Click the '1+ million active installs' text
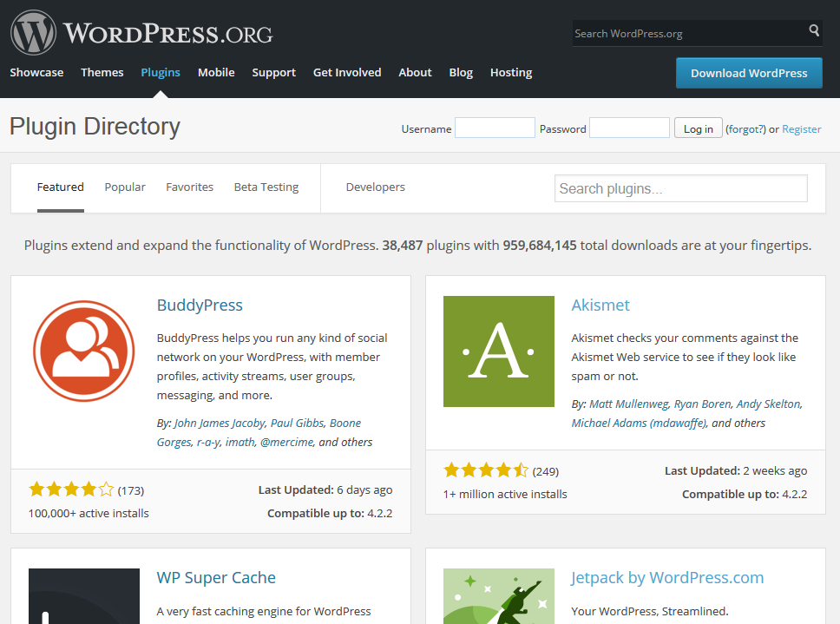840x624 pixels. (505, 494)
